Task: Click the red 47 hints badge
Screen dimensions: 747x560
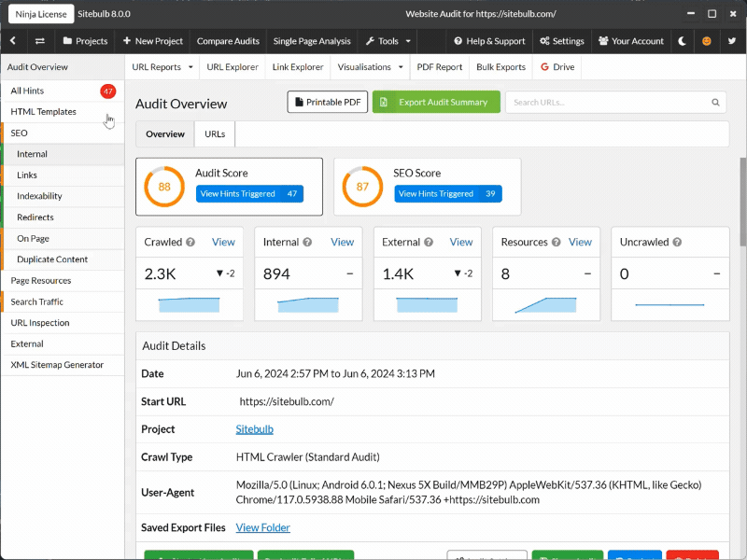Action: click(108, 91)
